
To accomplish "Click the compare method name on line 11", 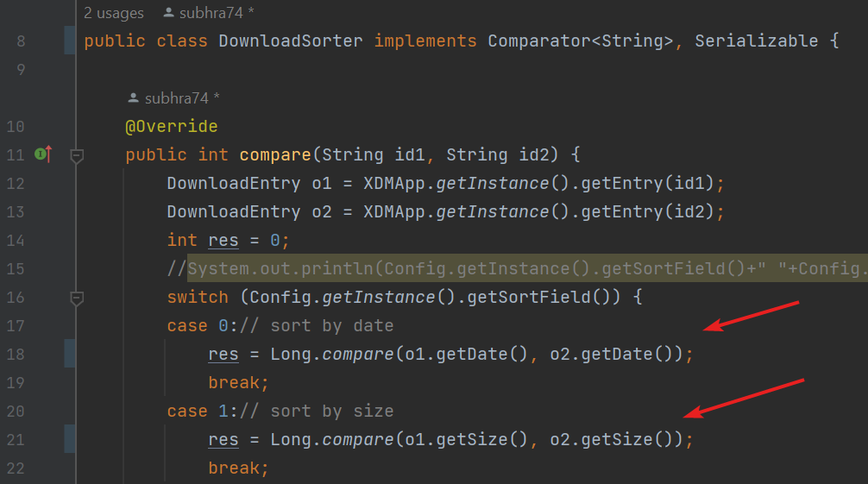I will point(275,154).
